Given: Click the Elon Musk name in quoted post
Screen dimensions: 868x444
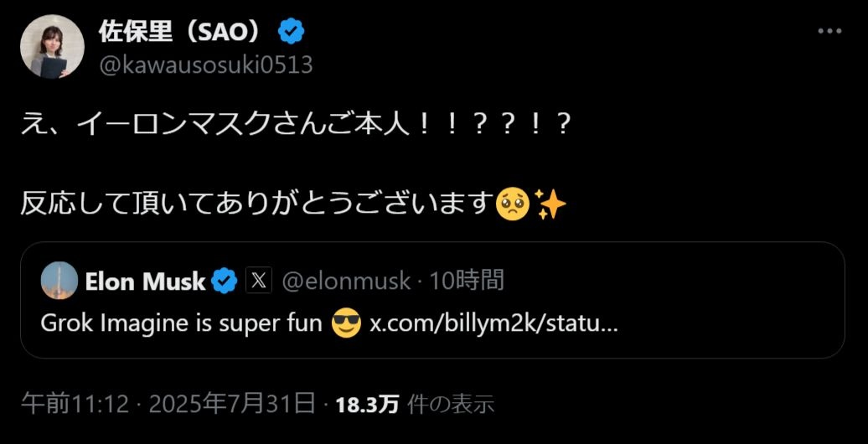Looking at the screenshot, I should coord(145,281).
